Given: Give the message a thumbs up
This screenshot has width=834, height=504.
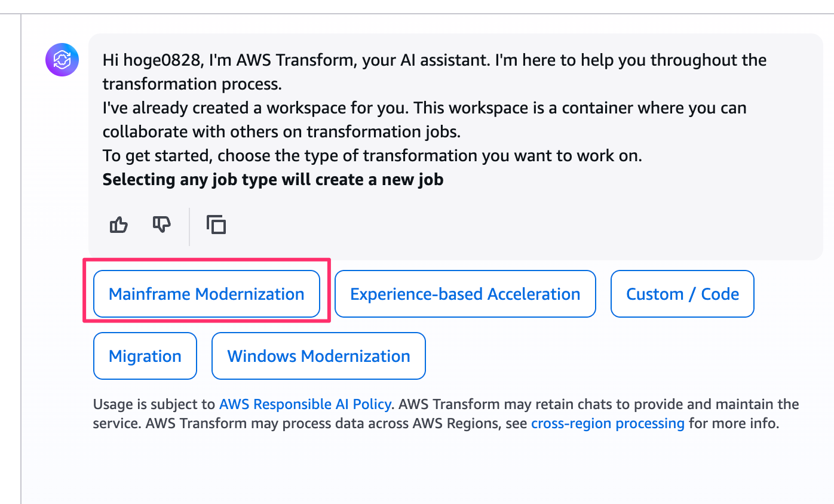Looking at the screenshot, I should pyautogui.click(x=119, y=225).
